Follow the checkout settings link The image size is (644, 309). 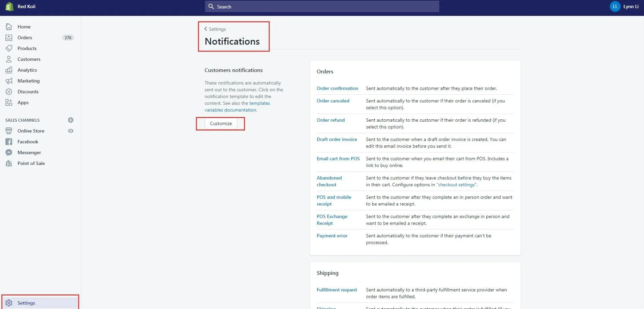pyautogui.click(x=456, y=185)
